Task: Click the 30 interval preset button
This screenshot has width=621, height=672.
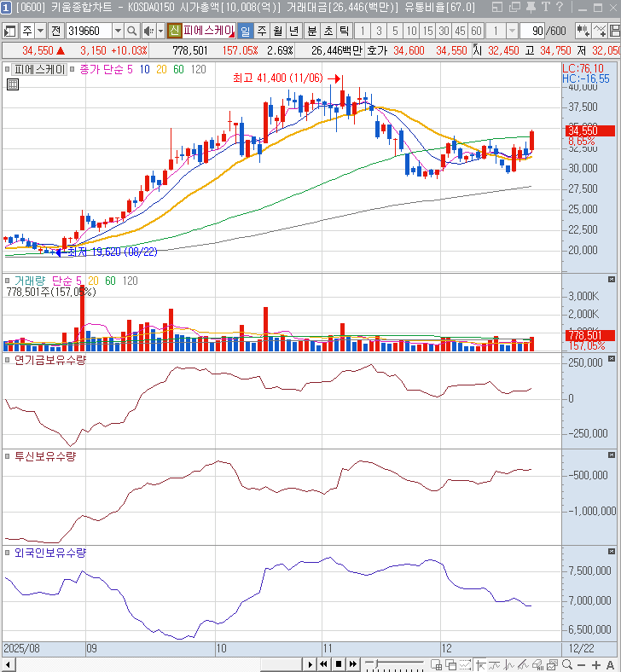Action: pyautogui.click(x=444, y=31)
